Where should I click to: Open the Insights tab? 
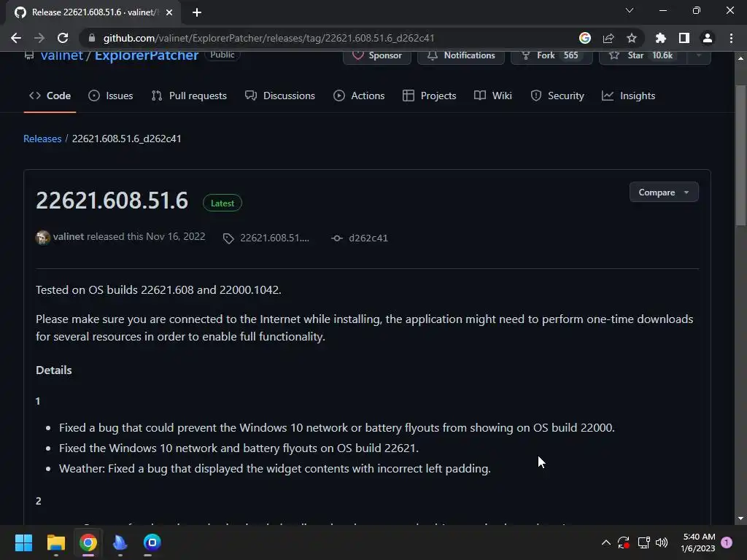click(x=628, y=96)
